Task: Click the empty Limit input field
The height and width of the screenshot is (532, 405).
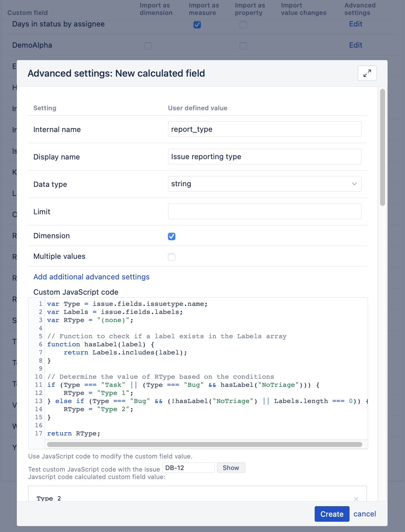Action: coord(264,211)
